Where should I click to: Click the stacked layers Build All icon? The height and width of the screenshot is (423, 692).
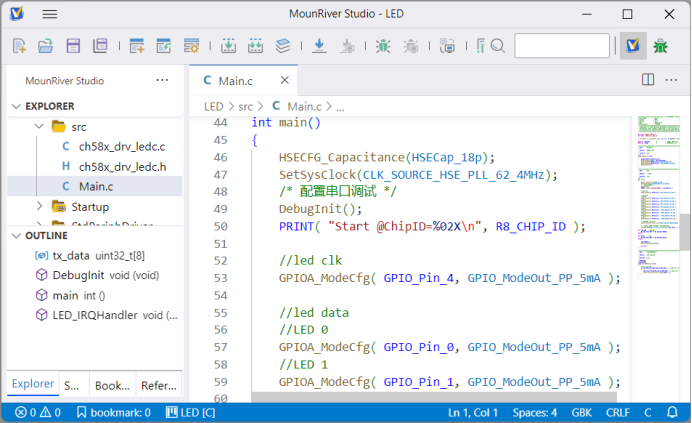coord(283,46)
